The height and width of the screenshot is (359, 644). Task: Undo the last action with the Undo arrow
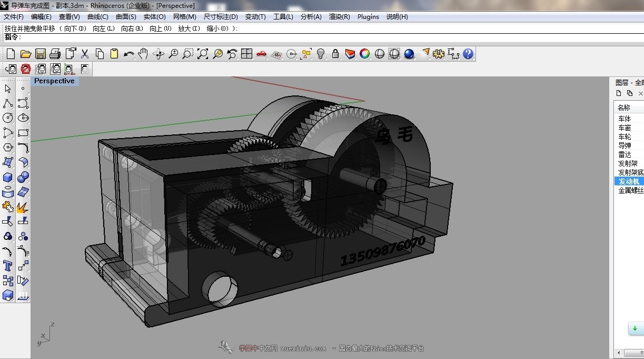pos(128,54)
